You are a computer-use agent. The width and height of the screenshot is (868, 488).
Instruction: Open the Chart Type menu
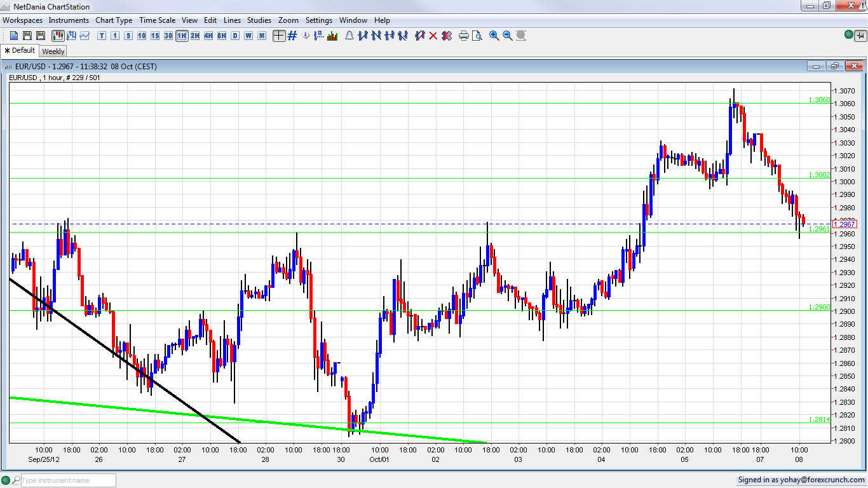(x=114, y=20)
